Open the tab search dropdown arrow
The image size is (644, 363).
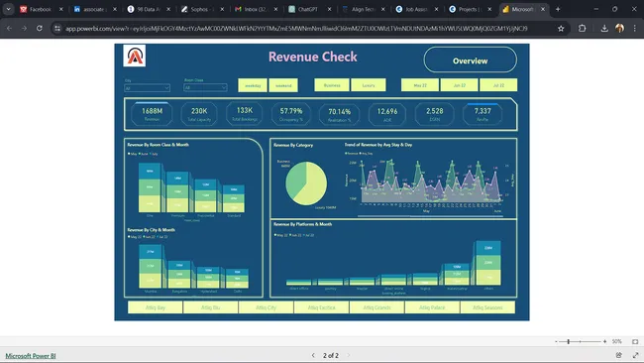[x=8, y=9]
